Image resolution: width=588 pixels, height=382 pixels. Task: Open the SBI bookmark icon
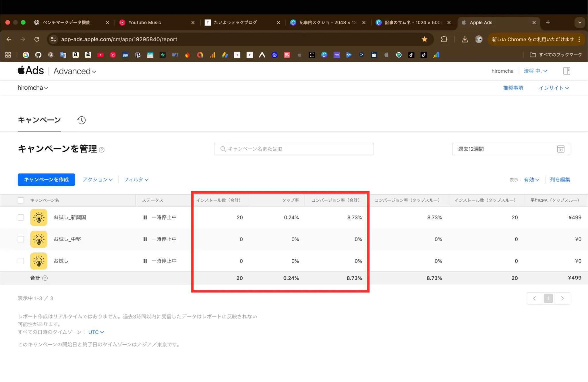(x=125, y=55)
